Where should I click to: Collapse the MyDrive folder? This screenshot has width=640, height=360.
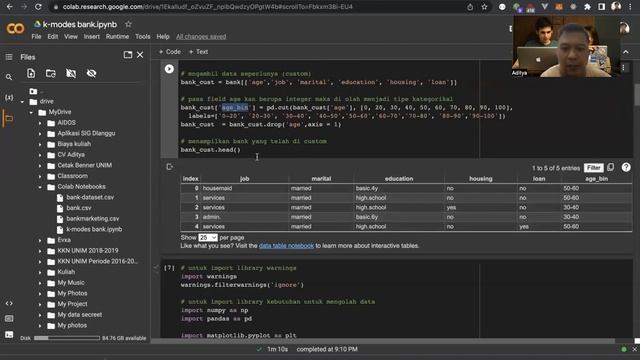(31, 112)
